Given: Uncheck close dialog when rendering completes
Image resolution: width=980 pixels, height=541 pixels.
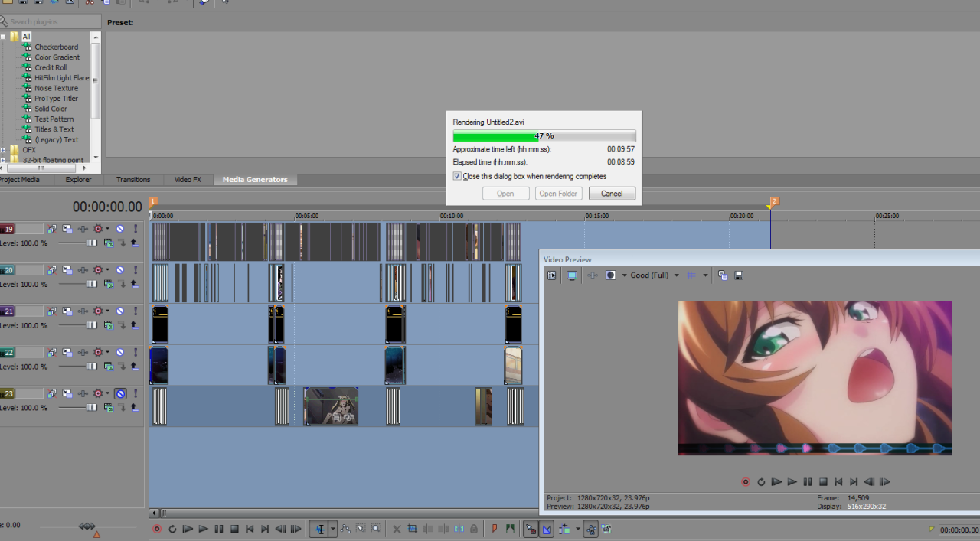Looking at the screenshot, I should (457, 176).
